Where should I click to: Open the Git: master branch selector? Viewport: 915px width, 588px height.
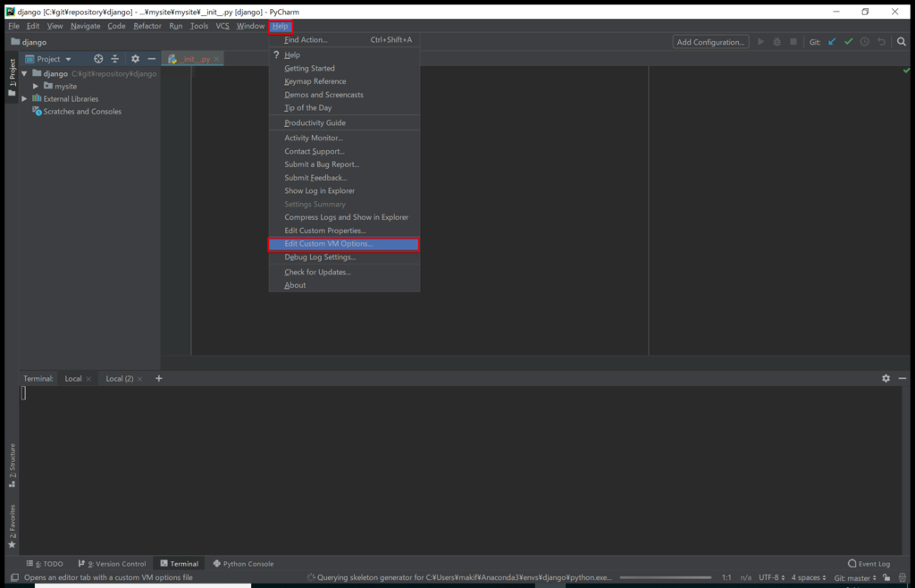click(855, 577)
